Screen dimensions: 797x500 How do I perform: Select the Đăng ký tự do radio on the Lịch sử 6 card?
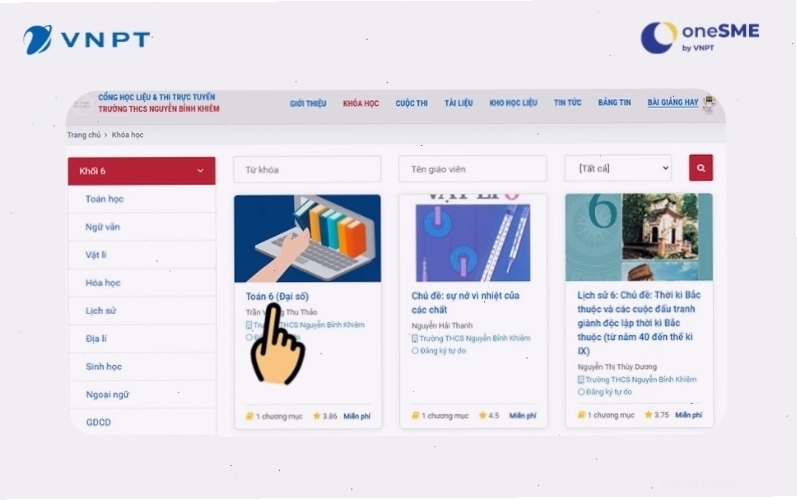[x=581, y=392]
